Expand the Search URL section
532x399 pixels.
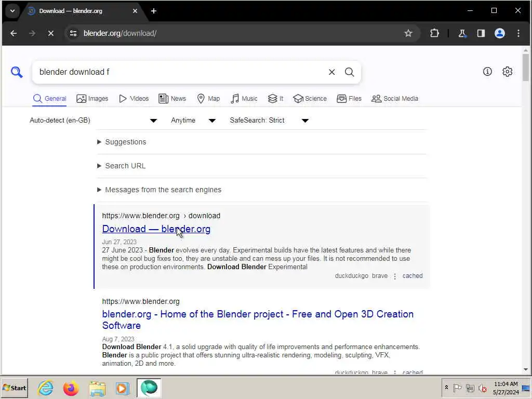click(122, 166)
